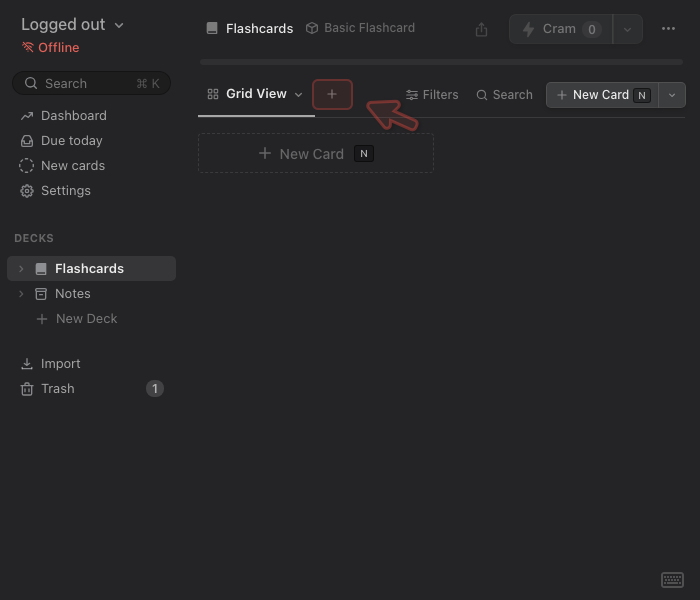
Task: Click the share/export icon in header
Action: (x=482, y=29)
